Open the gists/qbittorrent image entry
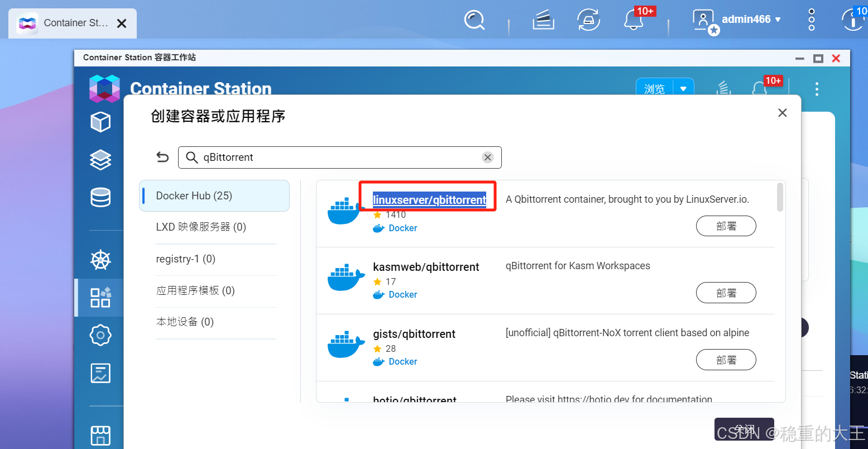The image size is (868, 449). [414, 334]
